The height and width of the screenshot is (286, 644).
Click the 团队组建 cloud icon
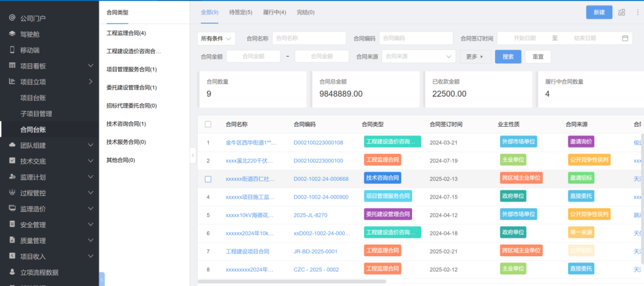12,145
